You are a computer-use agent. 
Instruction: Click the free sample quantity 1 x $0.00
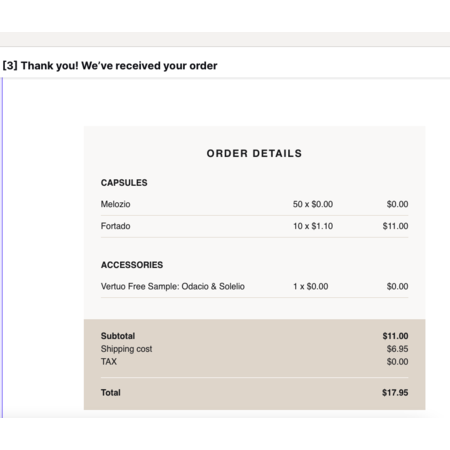click(310, 286)
